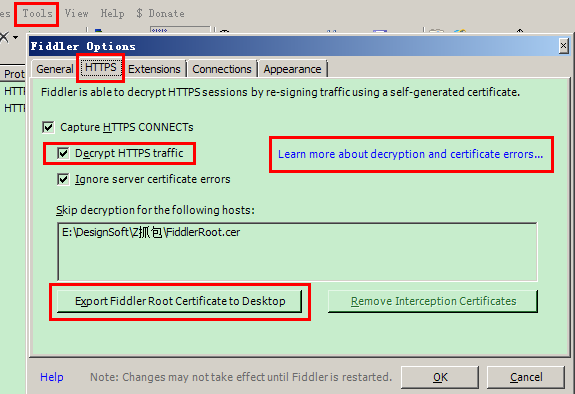Toggle Ignore server certificate errors checkbox

tap(63, 179)
